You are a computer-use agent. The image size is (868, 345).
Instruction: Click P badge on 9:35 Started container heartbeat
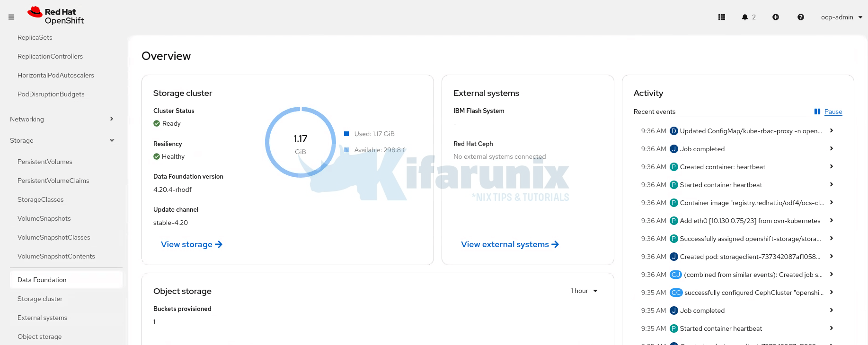pyautogui.click(x=674, y=328)
